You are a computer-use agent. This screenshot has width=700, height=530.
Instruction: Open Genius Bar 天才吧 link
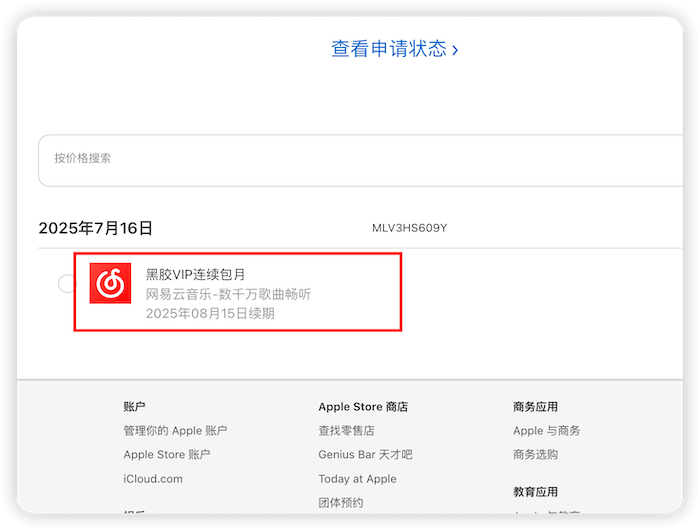coord(365,455)
